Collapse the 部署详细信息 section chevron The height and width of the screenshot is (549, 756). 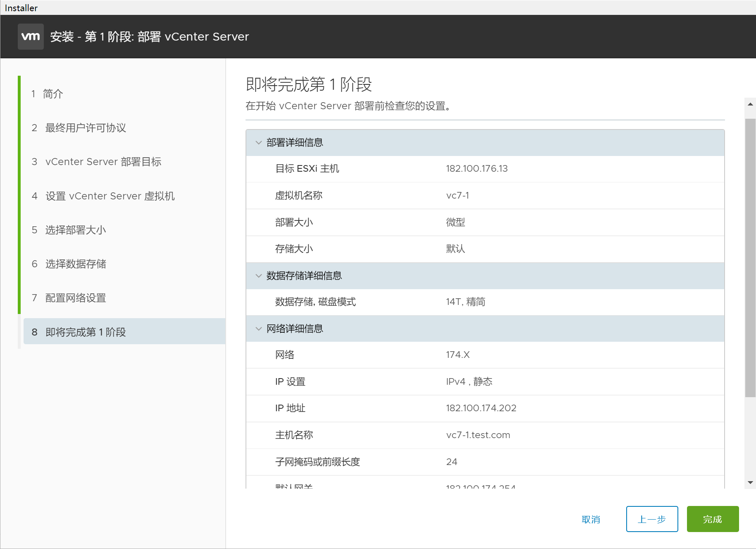pos(259,143)
